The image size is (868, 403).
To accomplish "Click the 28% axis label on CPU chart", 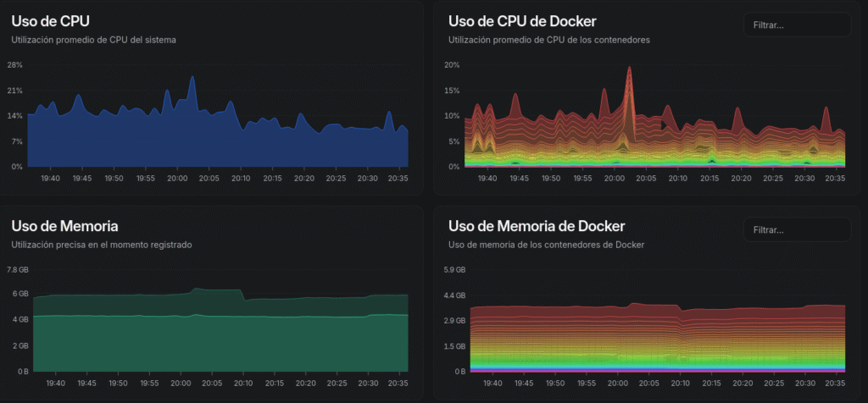I will pos(14,64).
